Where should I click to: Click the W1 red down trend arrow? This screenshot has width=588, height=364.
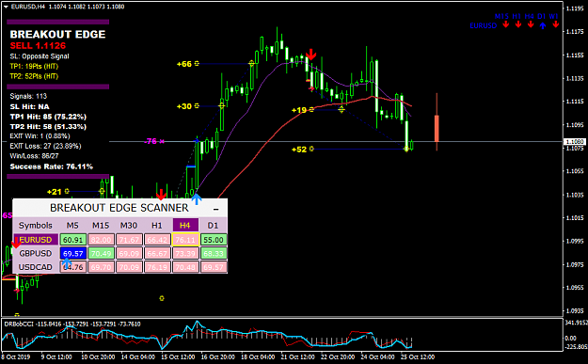pos(555,24)
